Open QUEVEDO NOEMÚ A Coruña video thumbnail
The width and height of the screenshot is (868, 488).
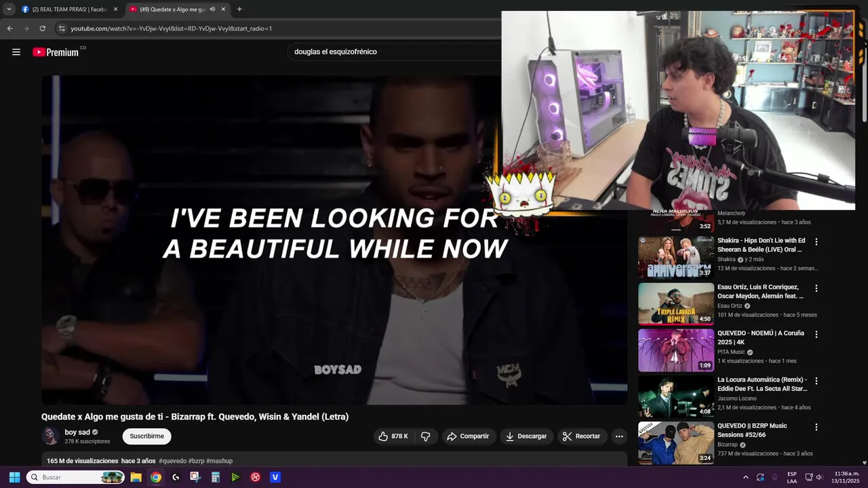pyautogui.click(x=676, y=350)
